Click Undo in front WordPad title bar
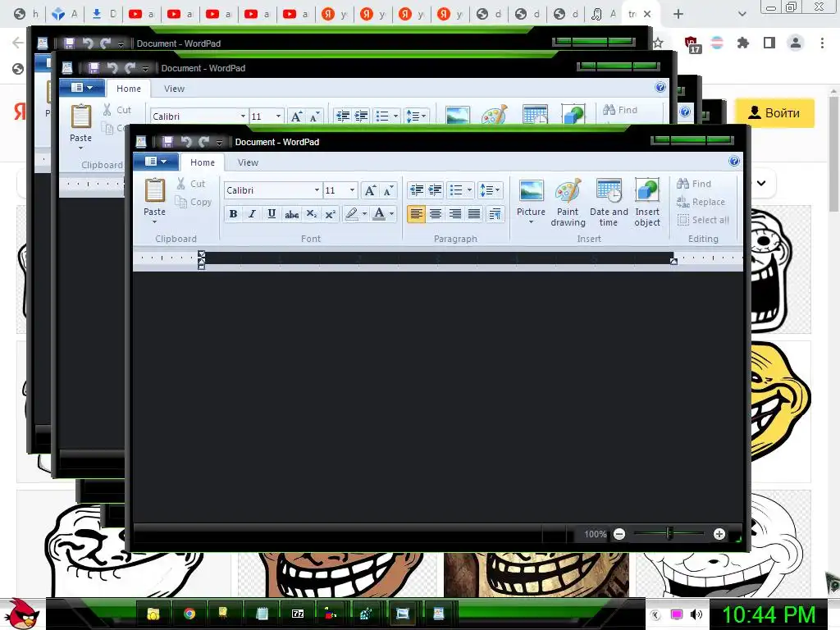The height and width of the screenshot is (630, 840). click(186, 142)
